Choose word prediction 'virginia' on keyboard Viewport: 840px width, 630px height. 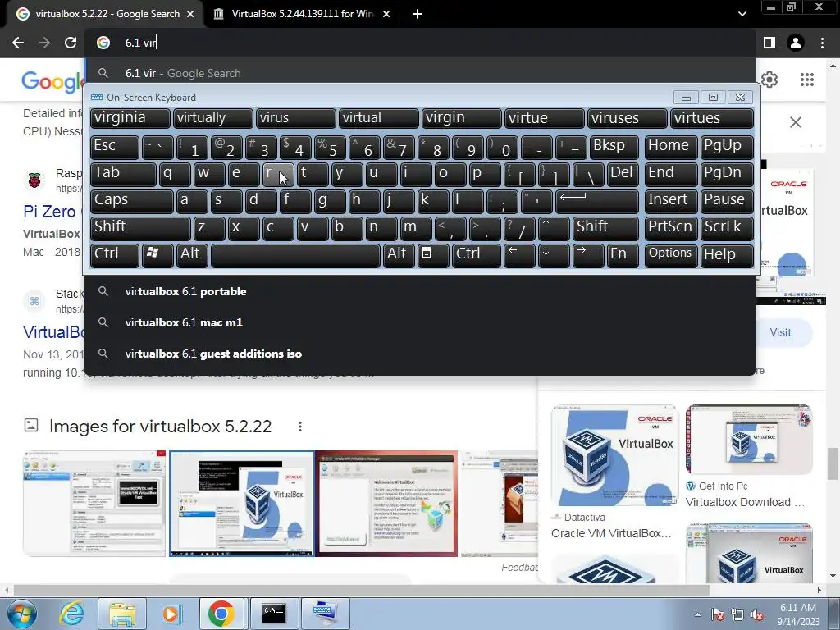click(x=130, y=118)
